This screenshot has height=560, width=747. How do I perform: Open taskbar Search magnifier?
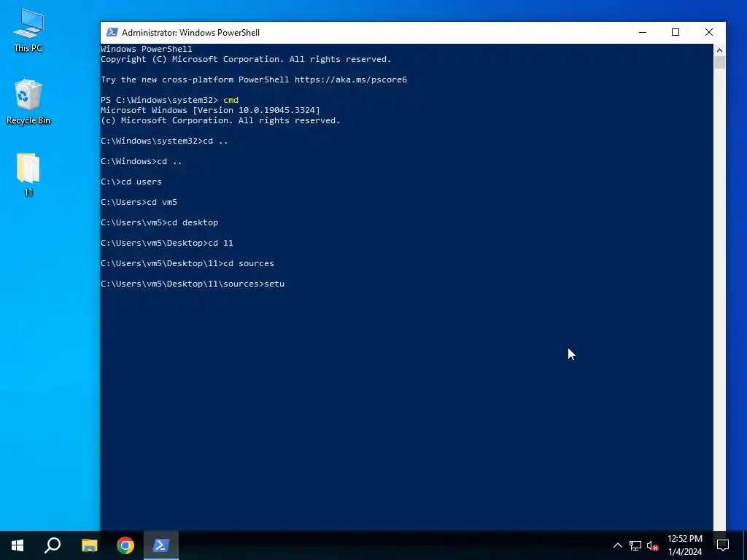[53, 545]
